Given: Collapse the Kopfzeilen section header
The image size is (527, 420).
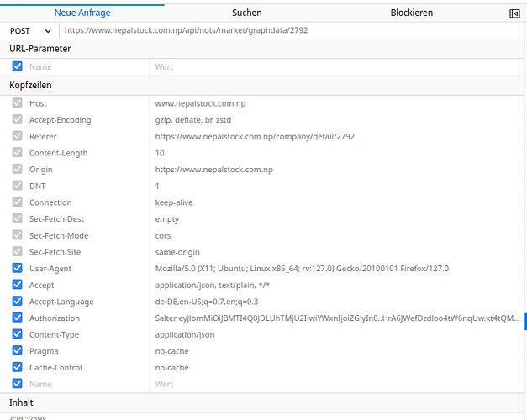Looking at the screenshot, I should [x=32, y=85].
